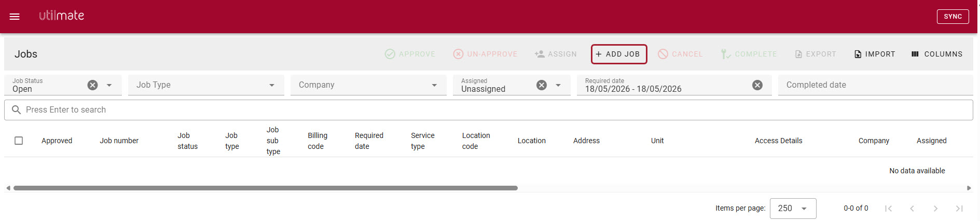The height and width of the screenshot is (221, 980).
Task: Expand the Assigned filter dropdown arrow
Action: pyautogui.click(x=558, y=85)
